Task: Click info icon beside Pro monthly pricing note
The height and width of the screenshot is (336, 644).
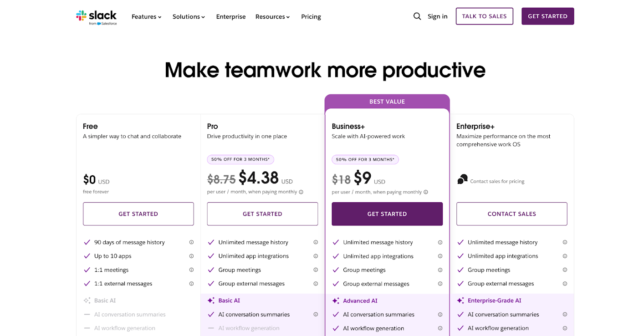Action: tap(301, 192)
